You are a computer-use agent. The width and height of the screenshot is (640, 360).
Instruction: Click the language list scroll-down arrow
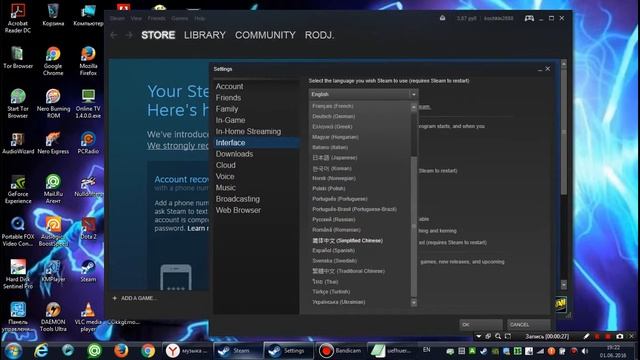pyautogui.click(x=413, y=302)
